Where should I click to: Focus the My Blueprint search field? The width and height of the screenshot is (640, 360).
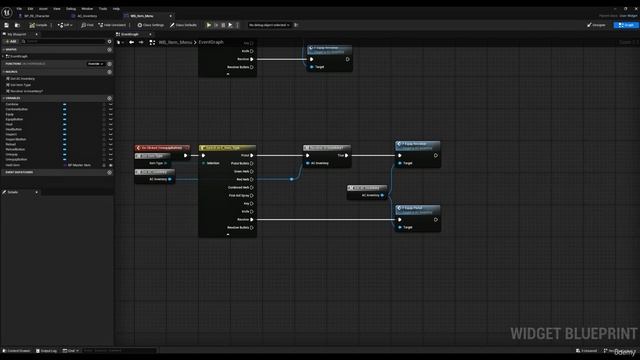coord(63,42)
